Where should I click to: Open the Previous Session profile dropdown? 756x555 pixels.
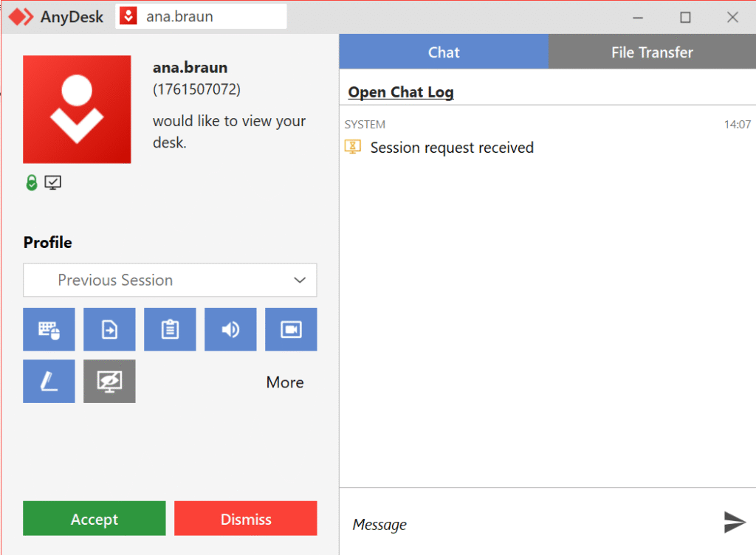coord(170,280)
